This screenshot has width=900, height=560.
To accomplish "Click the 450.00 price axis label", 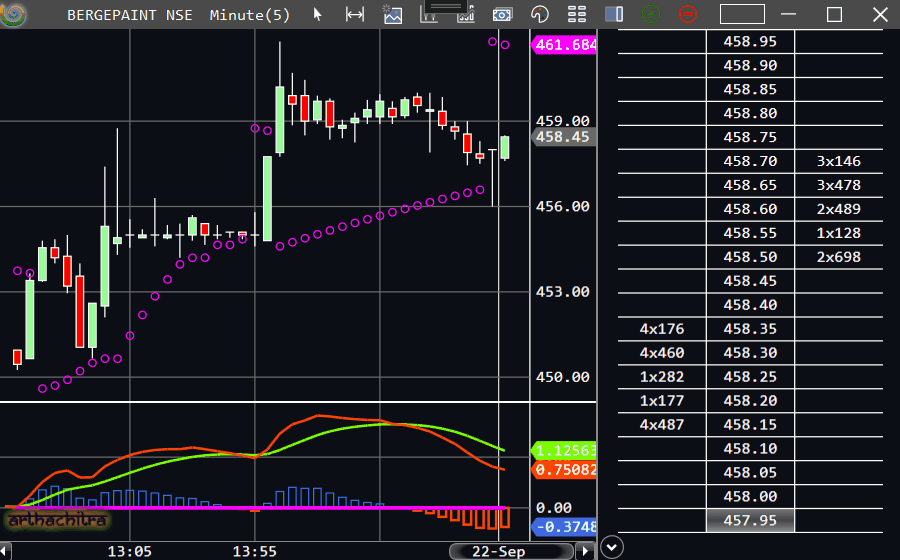I will tap(562, 378).
